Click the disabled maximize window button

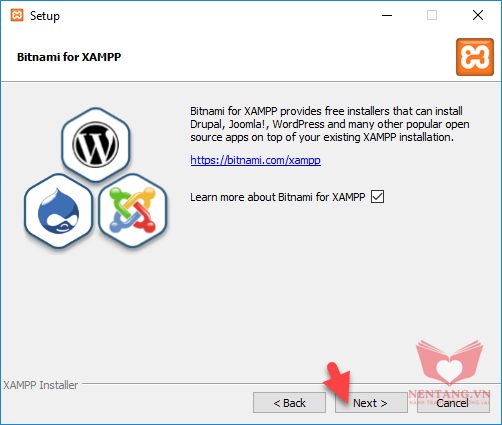tap(432, 15)
